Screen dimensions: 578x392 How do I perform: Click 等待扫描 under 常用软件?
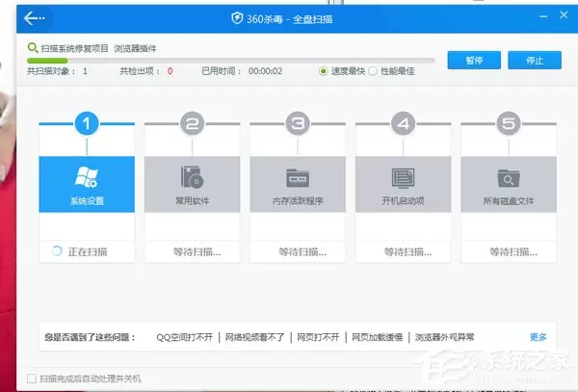(x=197, y=252)
